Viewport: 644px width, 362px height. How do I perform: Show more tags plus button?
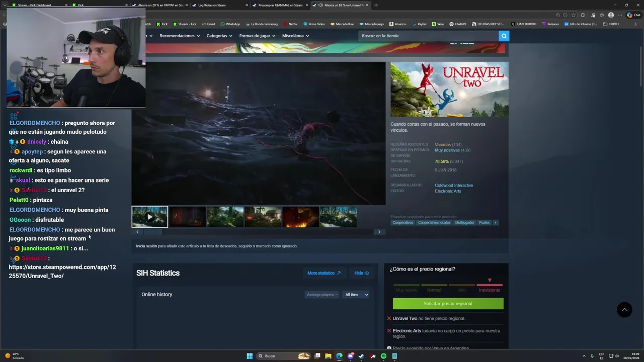tap(496, 222)
